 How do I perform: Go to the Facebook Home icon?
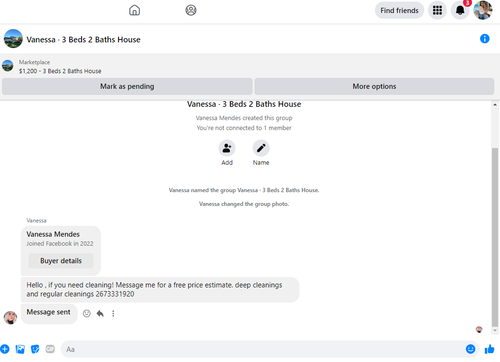[134, 10]
